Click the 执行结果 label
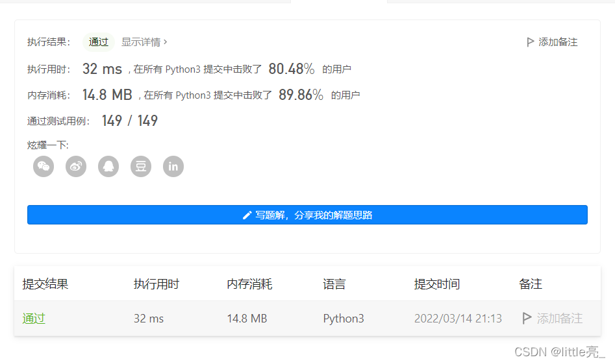The height and width of the screenshot is (364, 615). pyautogui.click(x=49, y=42)
